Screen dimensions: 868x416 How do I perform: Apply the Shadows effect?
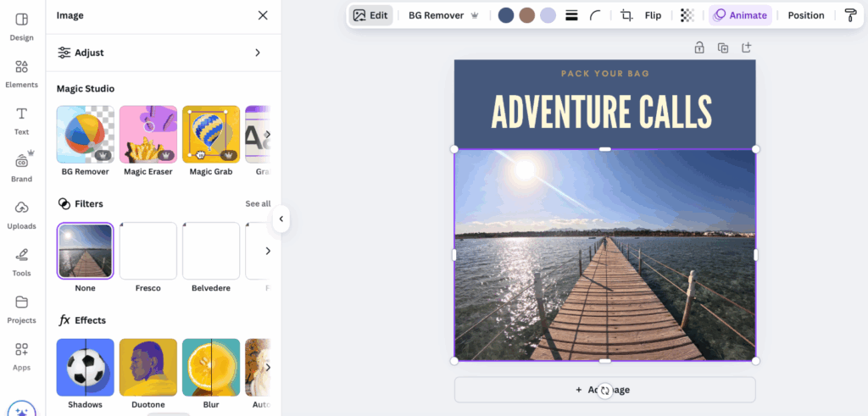click(86, 368)
